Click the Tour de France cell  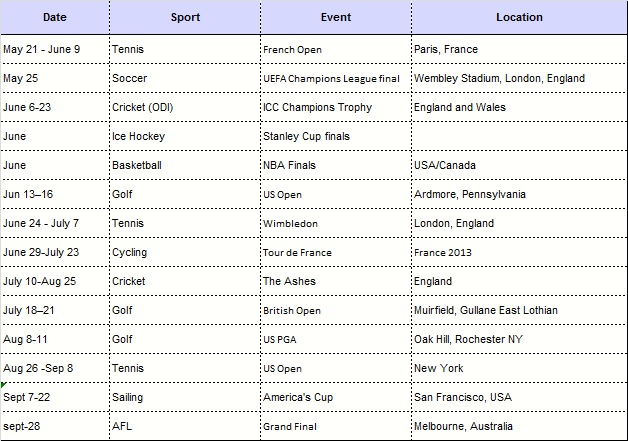336,252
